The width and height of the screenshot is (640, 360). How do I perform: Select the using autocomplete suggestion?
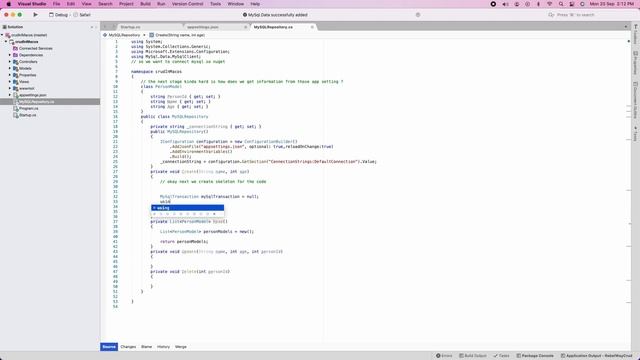(187, 208)
